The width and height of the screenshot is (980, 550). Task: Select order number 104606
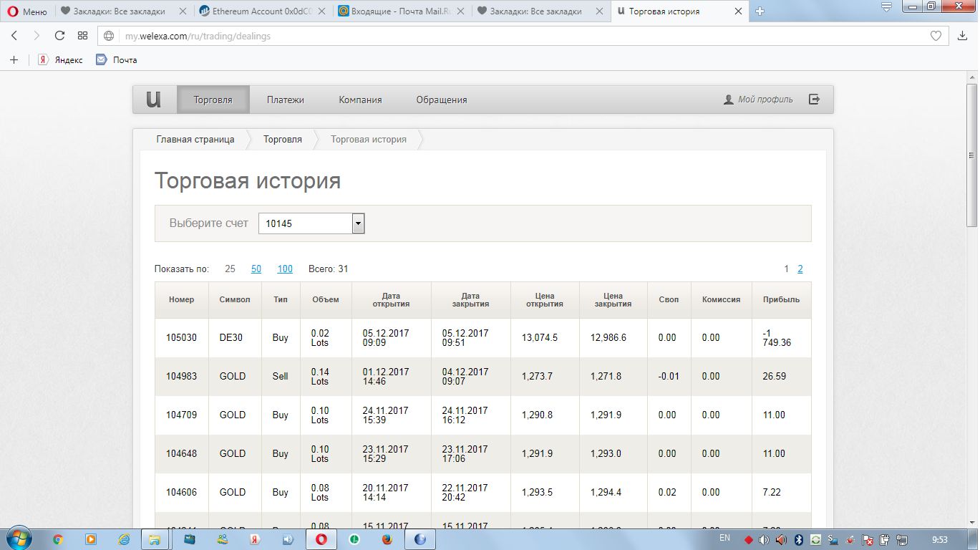[181, 493]
